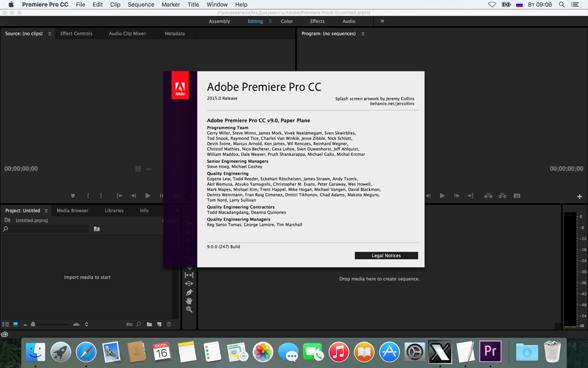Open the Source panel menu
The height and width of the screenshot is (368, 588).
[x=49, y=34]
